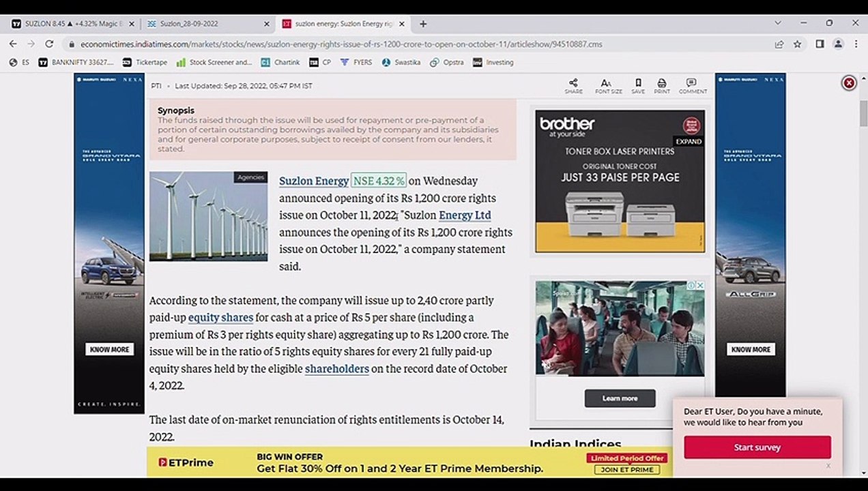
Task: Open the Chrome profile avatar
Action: [838, 44]
